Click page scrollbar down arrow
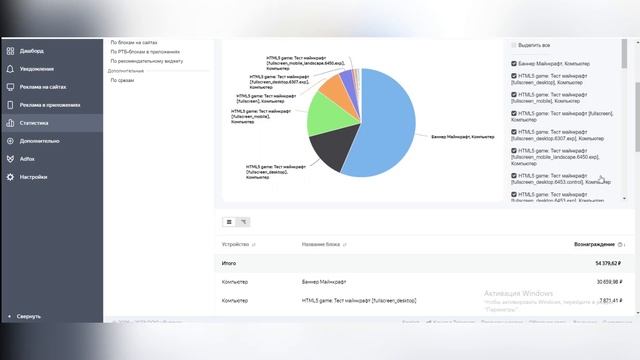The image size is (640, 360). pyautogui.click(x=638, y=313)
